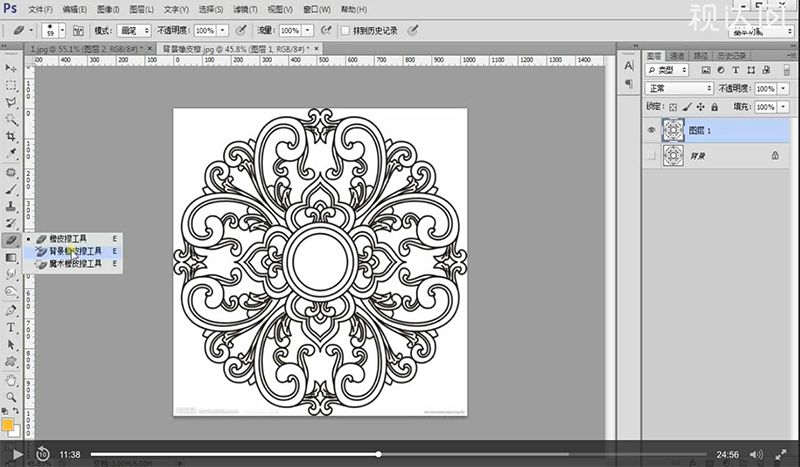The height and width of the screenshot is (467, 800).
Task: Select the History Brush tool
Action: (x=11, y=224)
